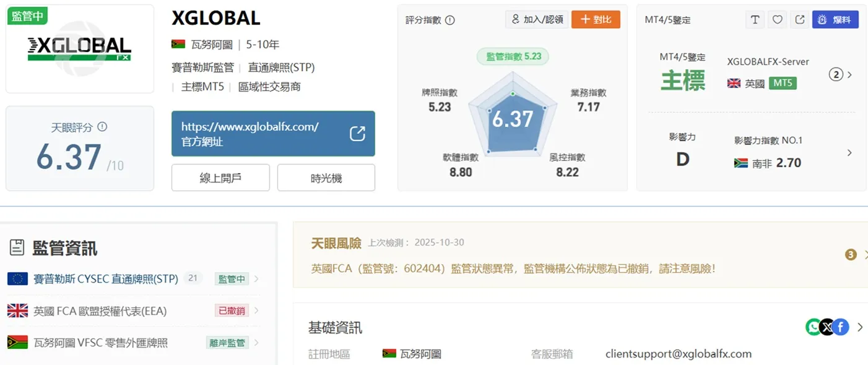Click the 加入/認領 button
The height and width of the screenshot is (365, 868).
(x=537, y=20)
